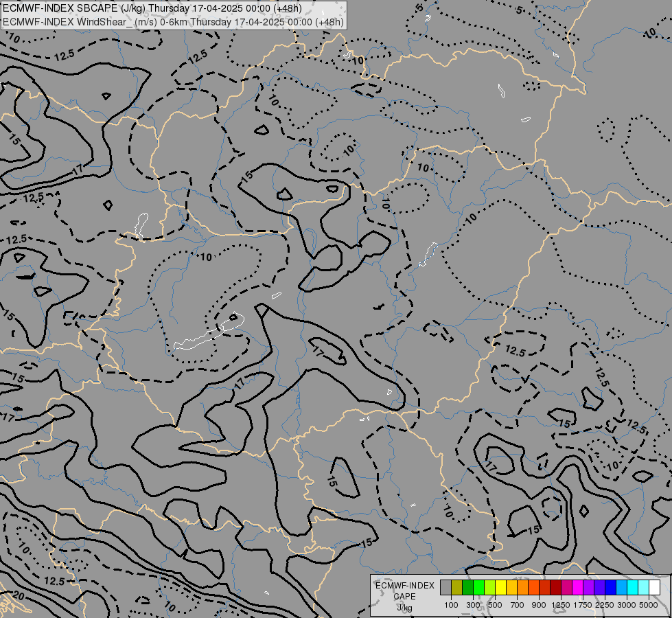Select the gray legend swatch
Viewport: 672px width, 618px height.
click(445, 587)
